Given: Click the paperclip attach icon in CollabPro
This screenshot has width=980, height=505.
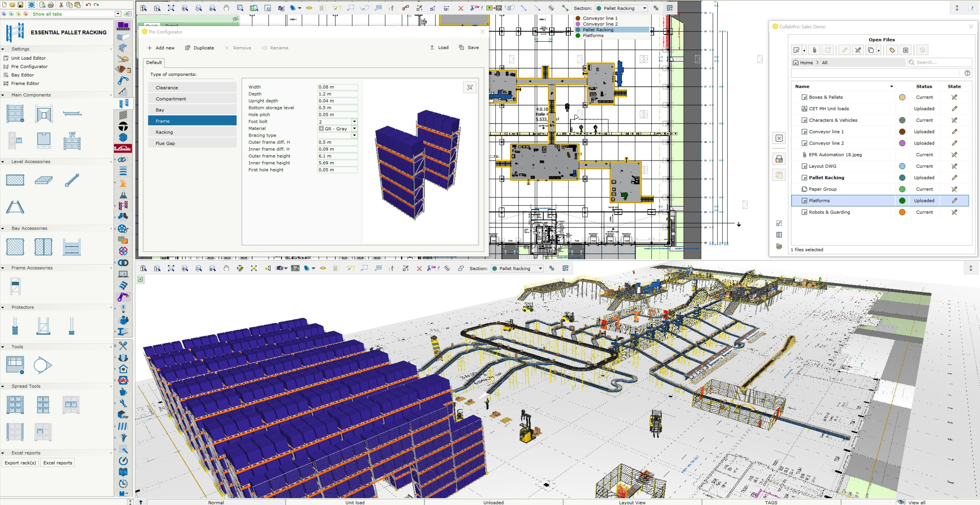Looking at the screenshot, I should coord(814,50).
